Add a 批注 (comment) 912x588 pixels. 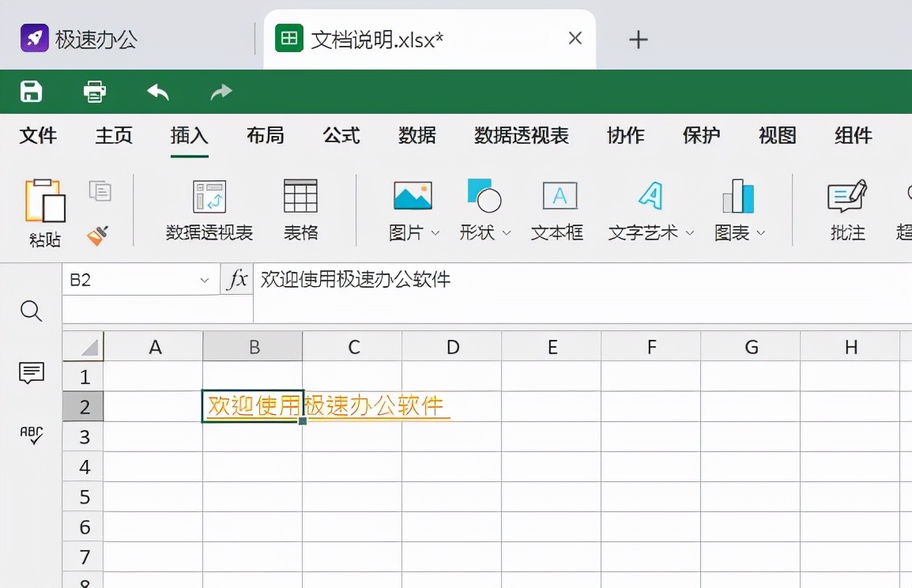pyautogui.click(x=846, y=209)
